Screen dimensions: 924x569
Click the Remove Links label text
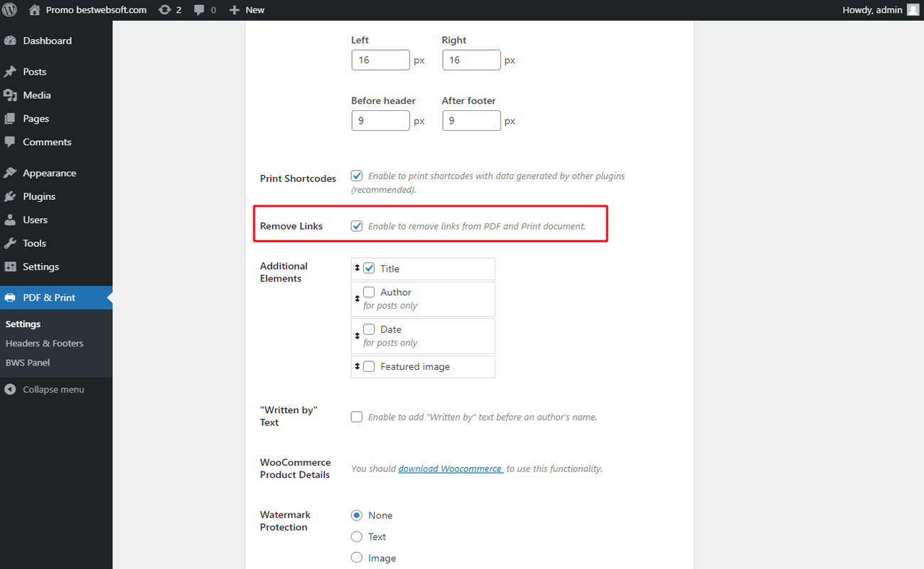pos(291,226)
